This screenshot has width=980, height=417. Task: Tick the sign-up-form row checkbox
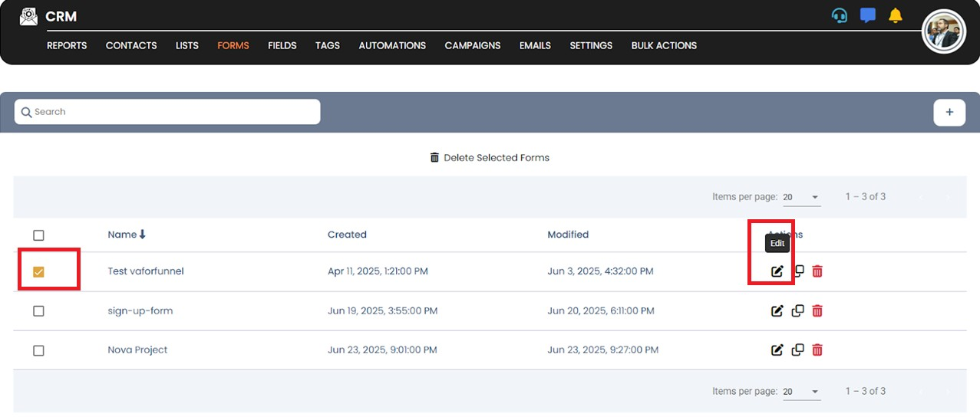coord(38,311)
